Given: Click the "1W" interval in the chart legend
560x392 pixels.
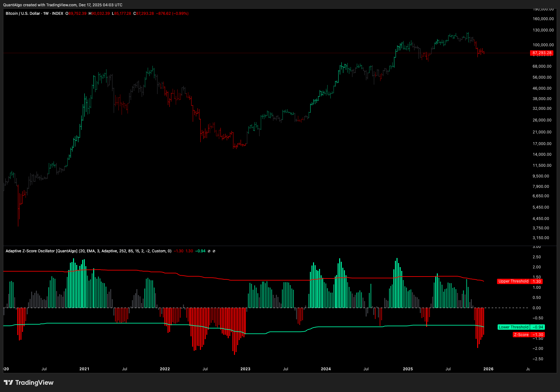Looking at the screenshot, I should (46, 14).
